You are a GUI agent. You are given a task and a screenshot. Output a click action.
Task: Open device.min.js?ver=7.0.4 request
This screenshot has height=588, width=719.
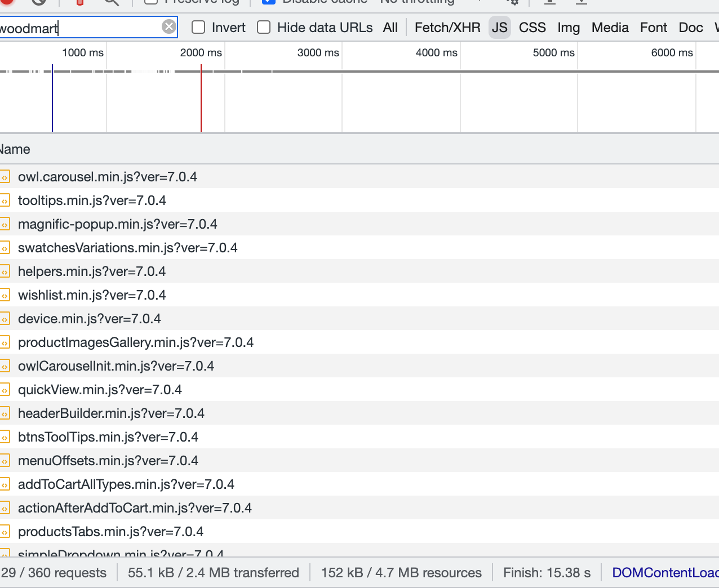click(x=359, y=319)
